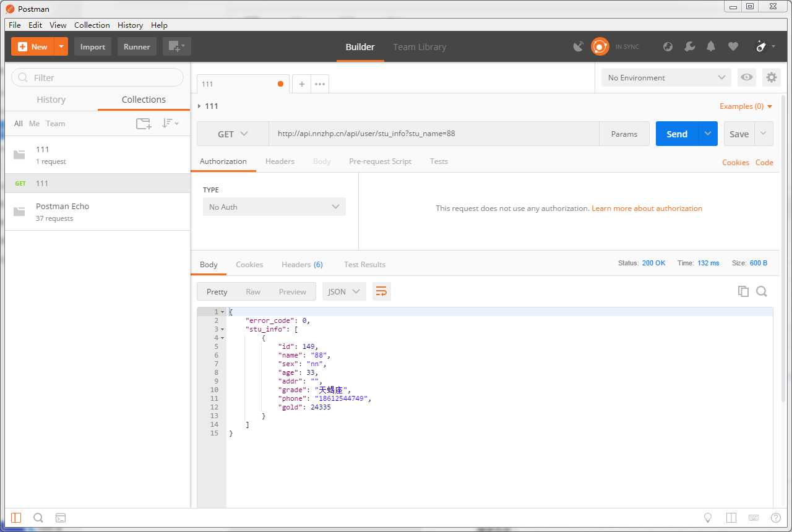Open the browse/globe icon in header

[668, 46]
